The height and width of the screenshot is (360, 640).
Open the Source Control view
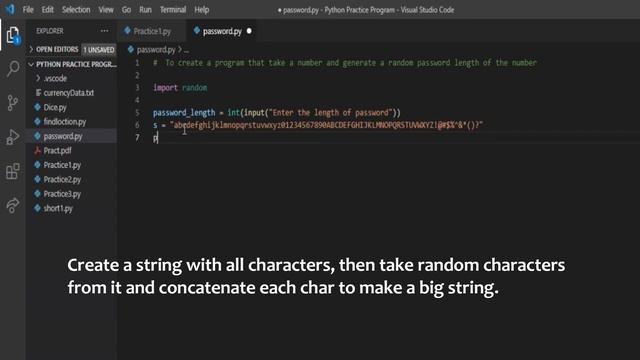13,102
